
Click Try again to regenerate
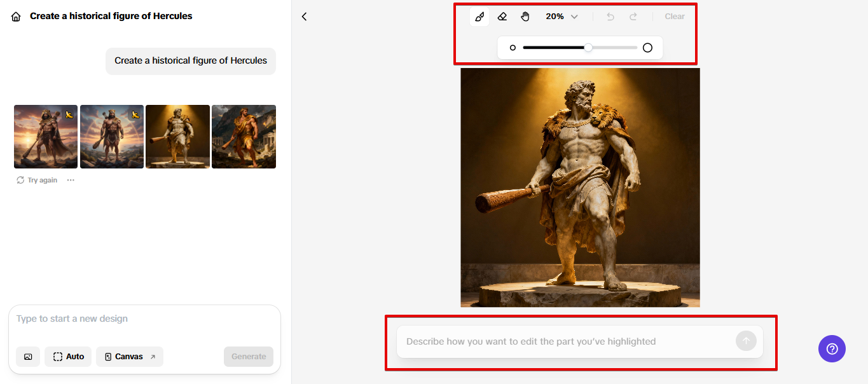tap(37, 181)
